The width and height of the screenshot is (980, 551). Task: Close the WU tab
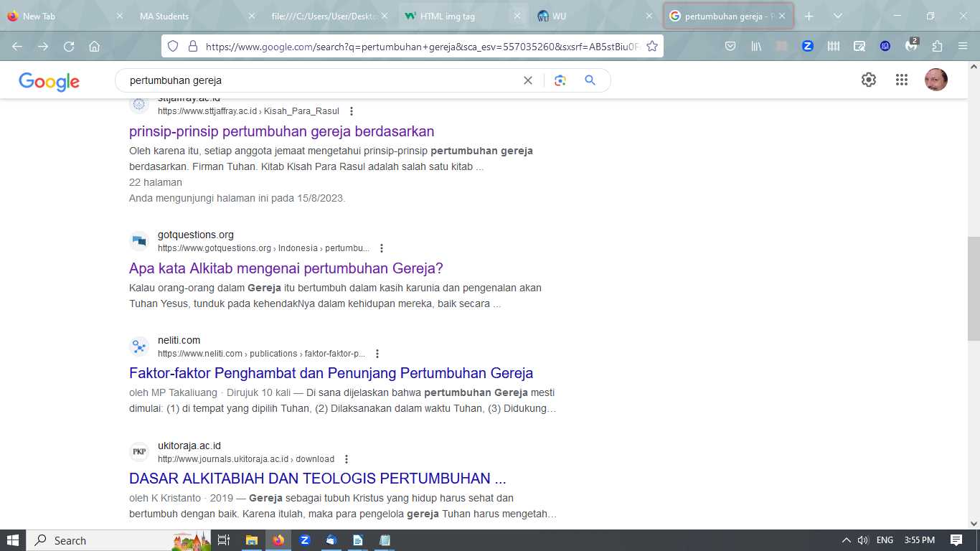click(x=649, y=16)
